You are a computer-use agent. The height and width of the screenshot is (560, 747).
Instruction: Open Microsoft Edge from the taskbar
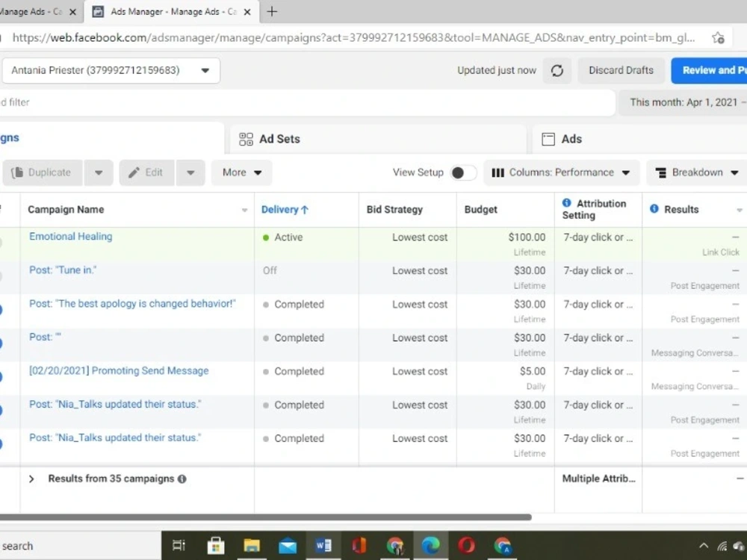430,545
